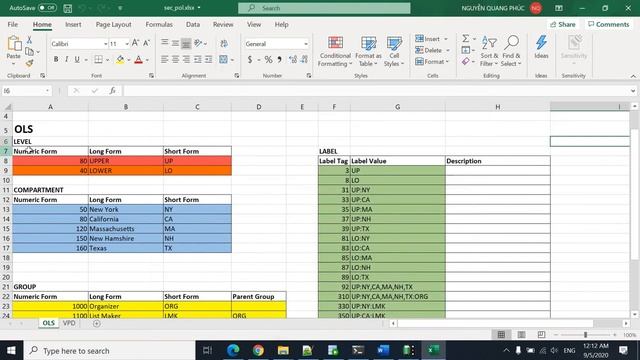Apply the yellow Fill Color
The image size is (640, 360).
point(120,60)
